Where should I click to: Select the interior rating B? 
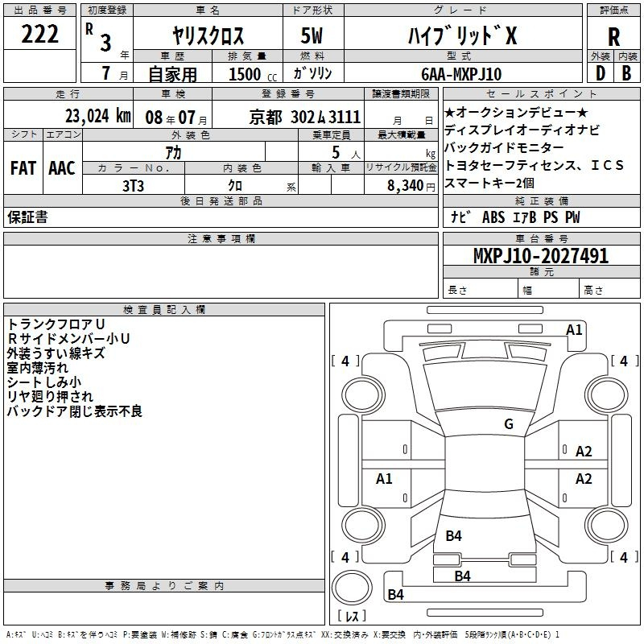tap(626, 73)
